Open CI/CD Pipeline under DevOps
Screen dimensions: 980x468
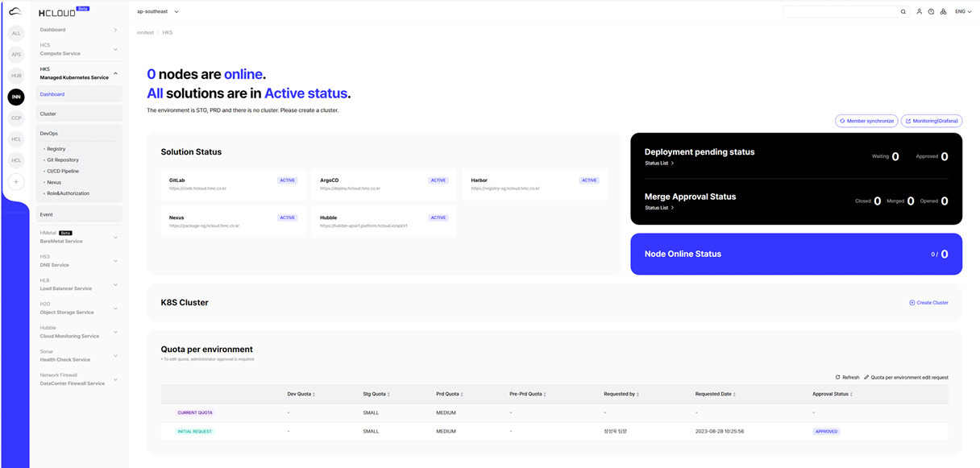click(63, 171)
